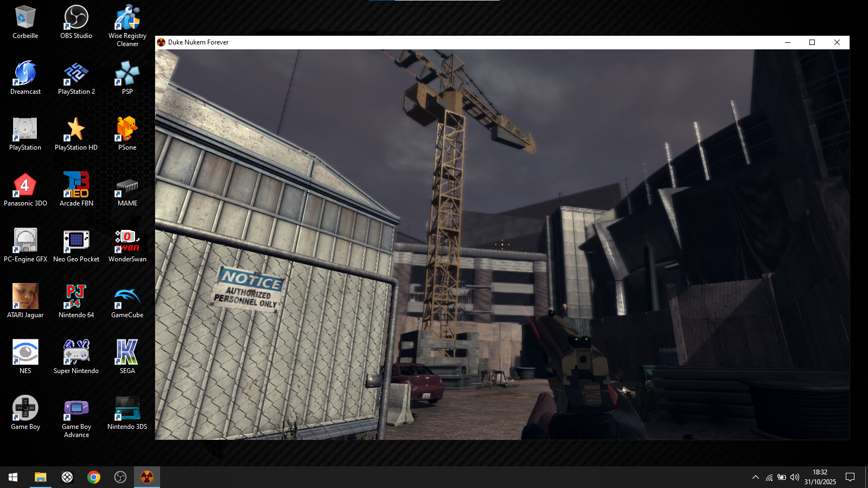Expand the hidden system tray icons
This screenshot has width=868, height=488.
click(x=755, y=477)
